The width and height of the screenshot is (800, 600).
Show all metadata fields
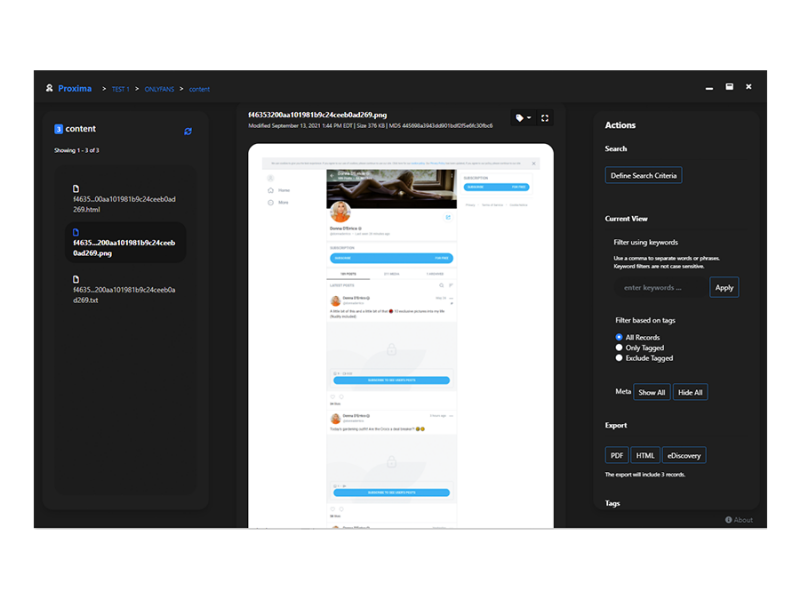[651, 392]
